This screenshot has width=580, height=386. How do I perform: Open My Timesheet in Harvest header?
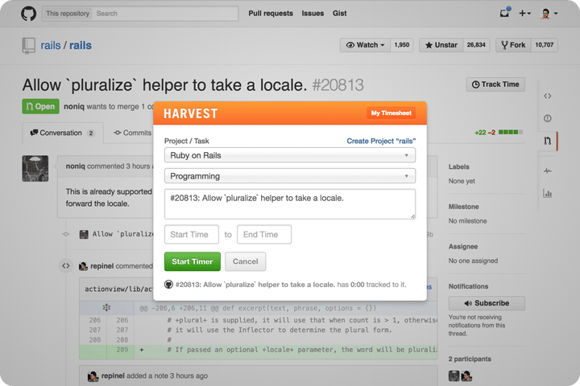[x=391, y=113]
